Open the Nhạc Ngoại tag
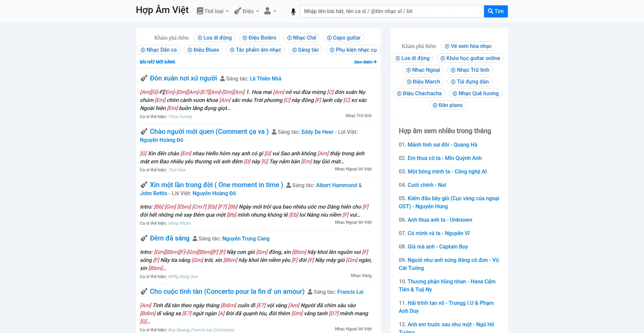Screen dimensions: 644x333 (x=423, y=70)
